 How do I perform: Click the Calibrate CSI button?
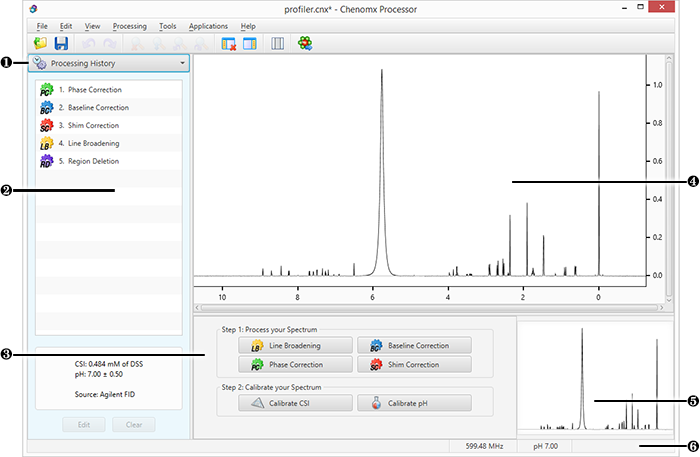pyautogui.click(x=294, y=403)
